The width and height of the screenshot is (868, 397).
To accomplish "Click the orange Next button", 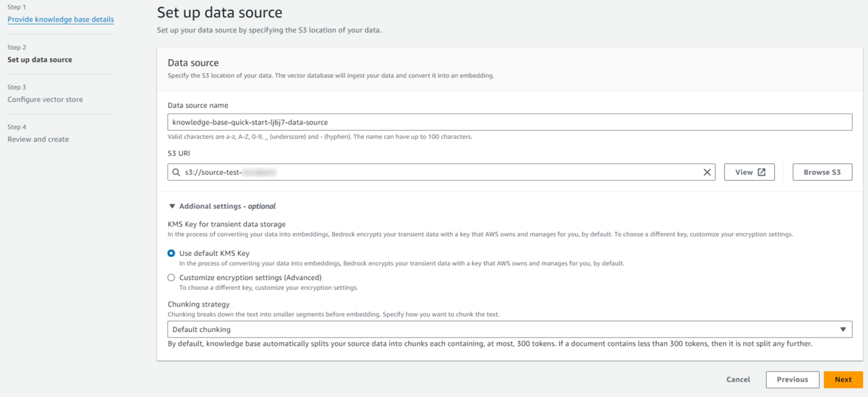I will pyautogui.click(x=843, y=380).
